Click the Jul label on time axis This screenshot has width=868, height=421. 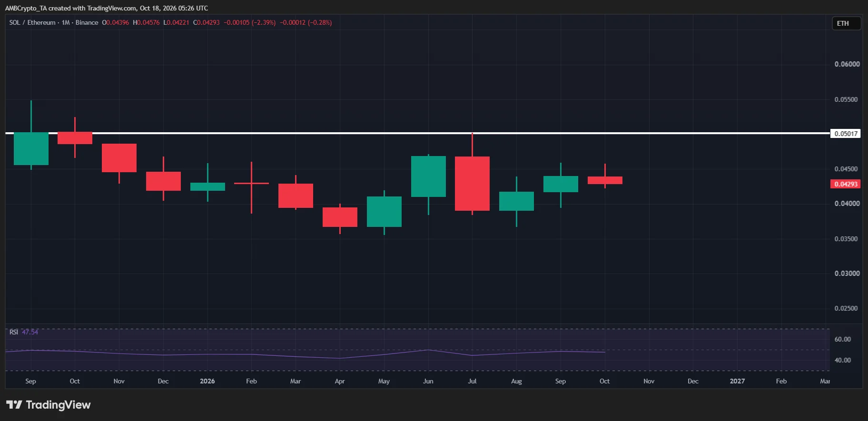pos(472,381)
